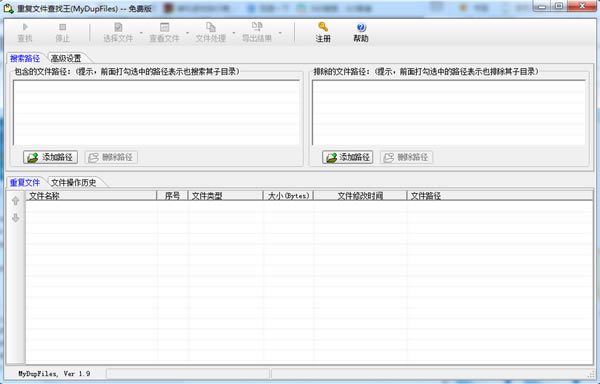Sort by 序号 column header
Screen dimensions: 600x384
coord(172,196)
